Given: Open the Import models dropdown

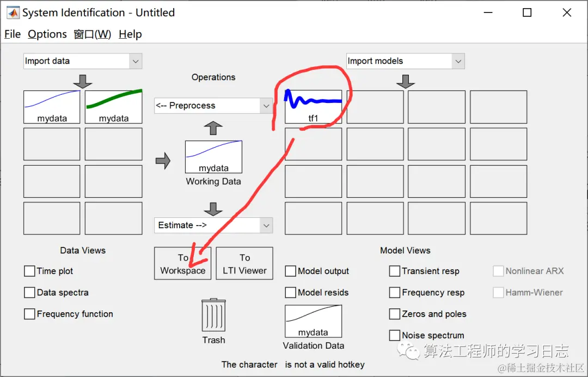Looking at the screenshot, I should click(406, 61).
